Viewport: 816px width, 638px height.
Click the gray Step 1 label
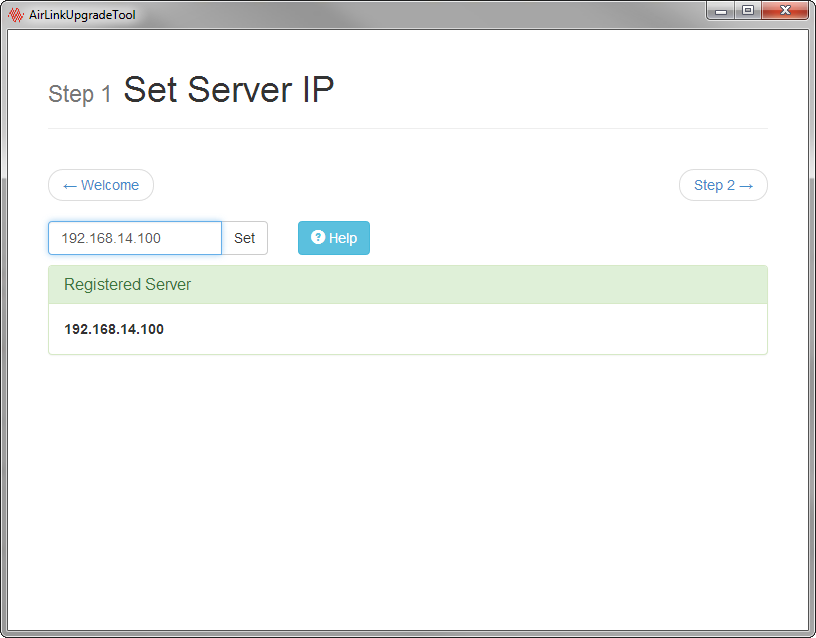[80, 95]
